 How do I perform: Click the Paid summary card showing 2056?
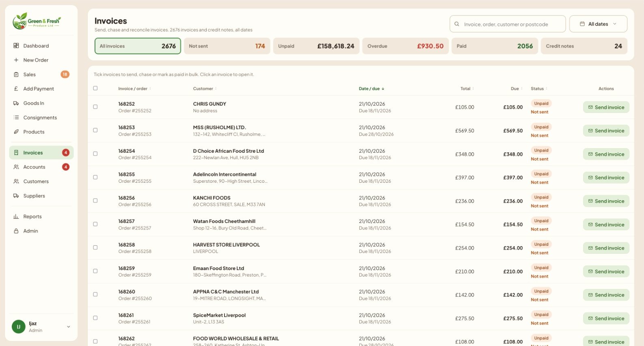coord(495,46)
